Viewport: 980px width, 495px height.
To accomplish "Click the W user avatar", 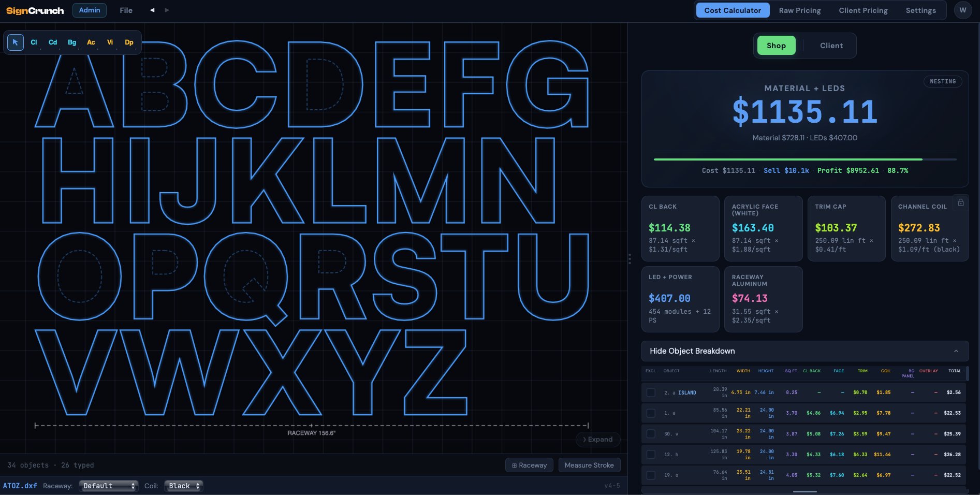I will 962,10.
